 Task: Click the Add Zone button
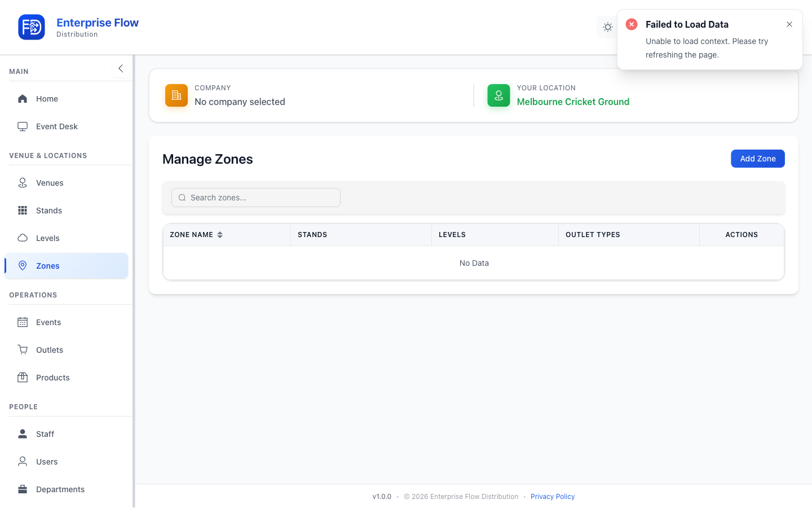(758, 159)
